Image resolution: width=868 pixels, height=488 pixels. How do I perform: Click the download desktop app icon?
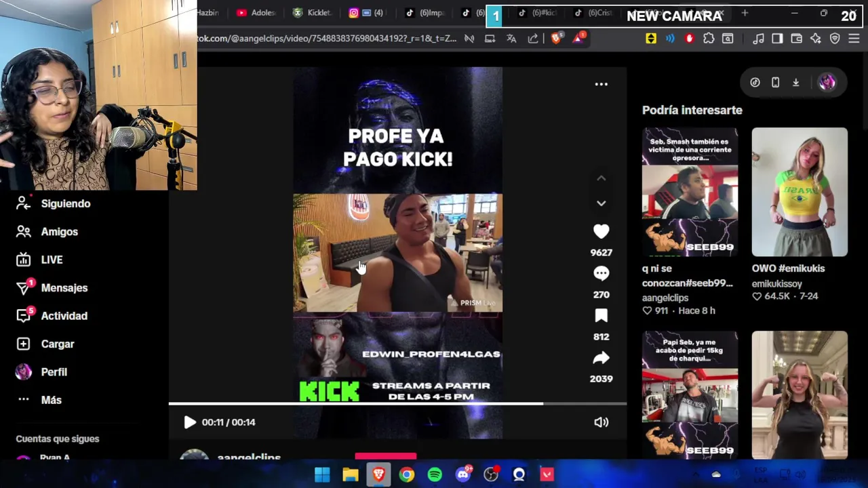click(796, 83)
